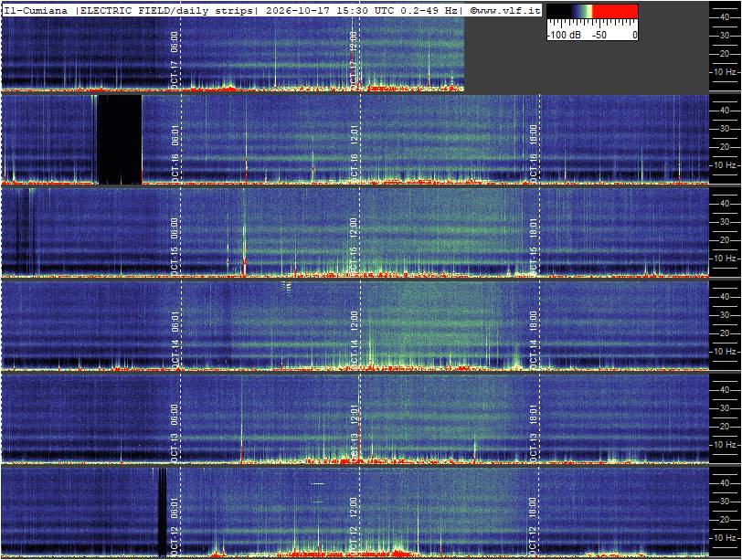Select the "OCT-13 18:01" time marker
742x560 pixels.
point(534,433)
